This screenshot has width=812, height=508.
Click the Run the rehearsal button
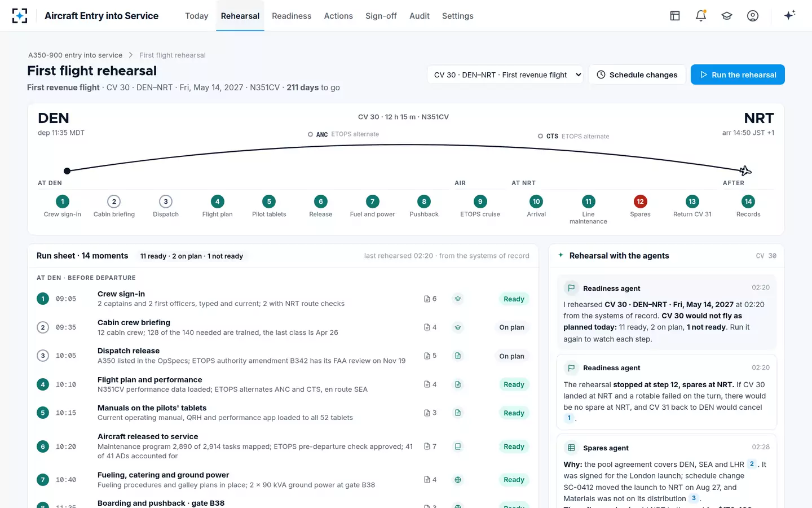pyautogui.click(x=738, y=75)
